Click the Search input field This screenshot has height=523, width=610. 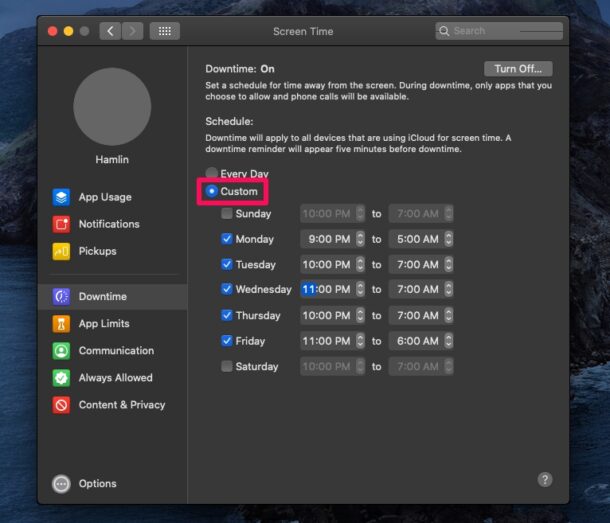point(499,31)
